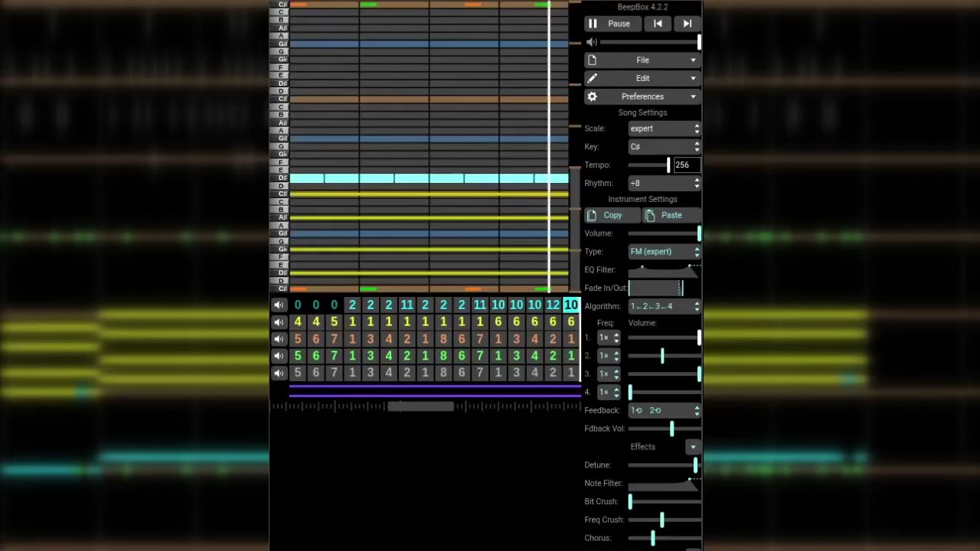Click the BeepBox 4.2.2 title

(642, 7)
